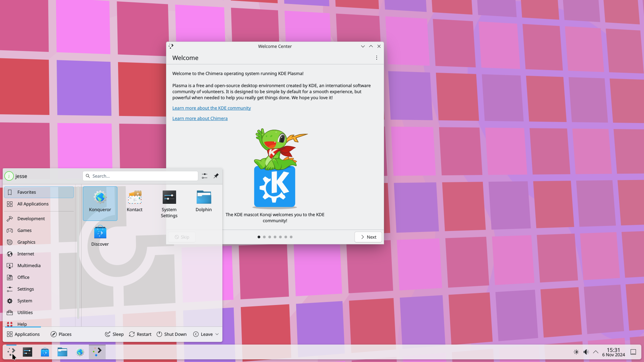644x362 pixels.
Task: Click the Sleep button
Action: [x=114, y=334]
